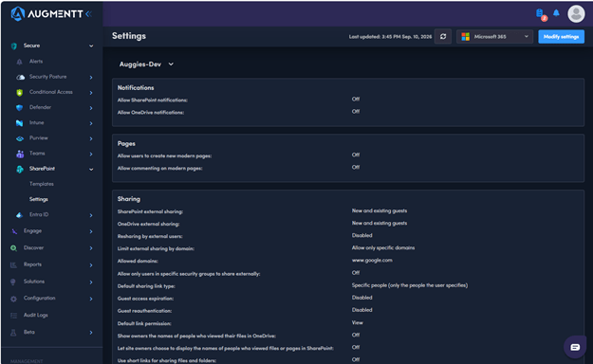Click the Discover magnifier icon
Viewport: 593px width, 364px height.
[x=13, y=248]
